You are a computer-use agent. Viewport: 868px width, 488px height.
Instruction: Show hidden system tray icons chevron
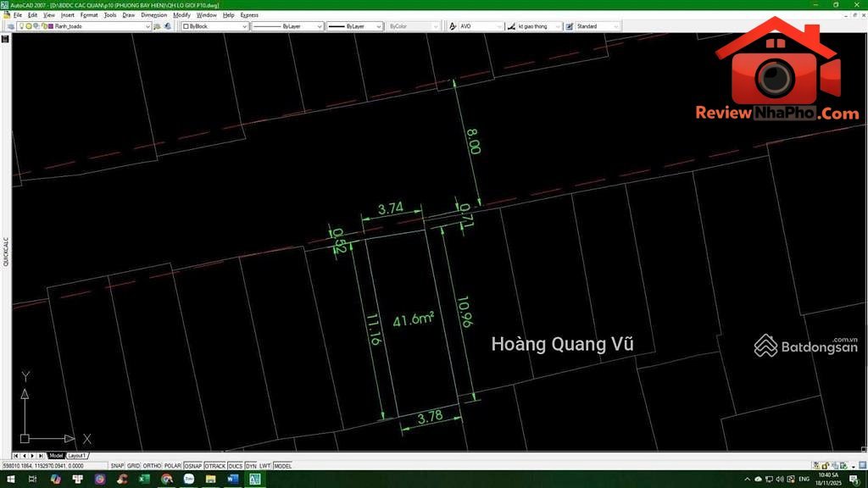[748, 480]
